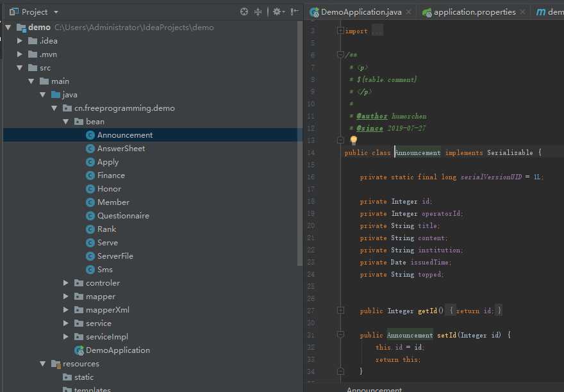
Task: Open the Project view dropdown arrow
Action: (x=56, y=12)
